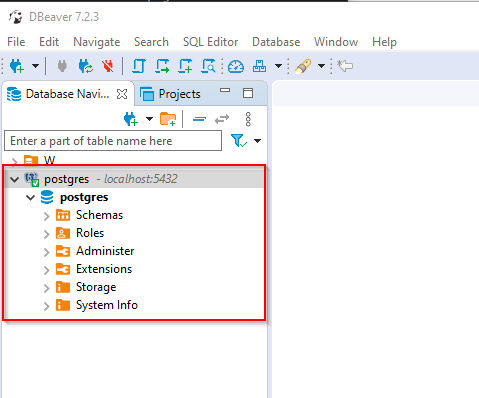
Task: Select the postgres localhost:5432 connection row
Action: (x=134, y=179)
